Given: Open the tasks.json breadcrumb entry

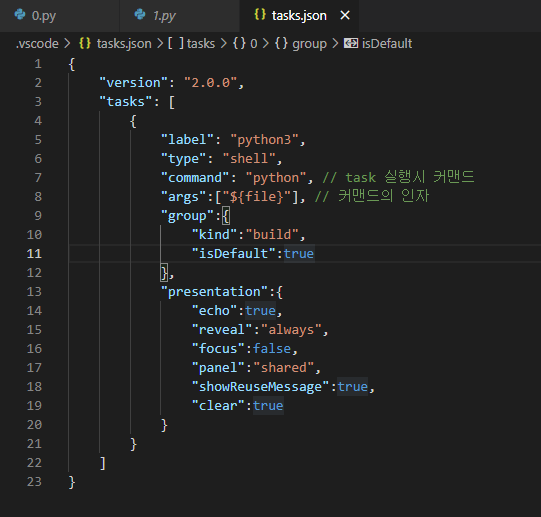Looking at the screenshot, I should tap(124, 43).
